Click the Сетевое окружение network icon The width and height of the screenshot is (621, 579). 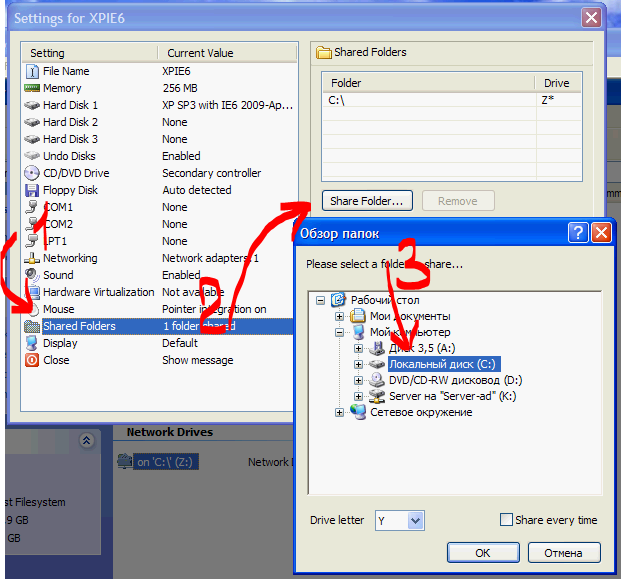click(x=358, y=412)
